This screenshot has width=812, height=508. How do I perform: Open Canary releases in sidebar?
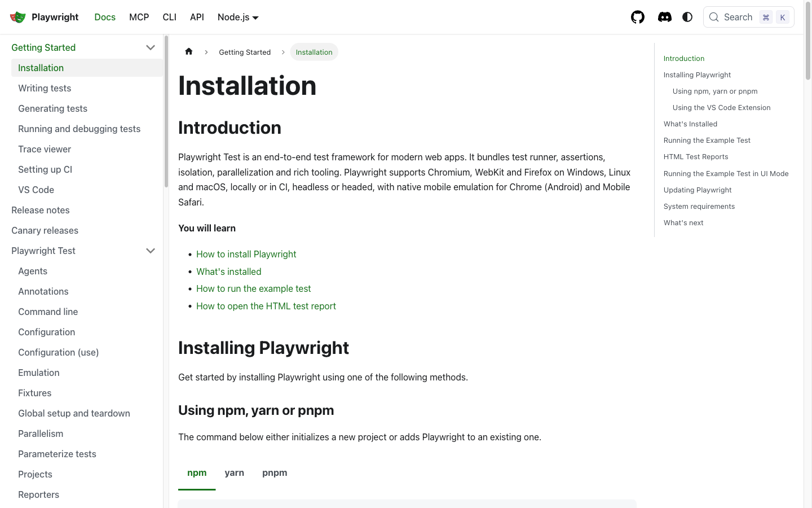(45, 230)
